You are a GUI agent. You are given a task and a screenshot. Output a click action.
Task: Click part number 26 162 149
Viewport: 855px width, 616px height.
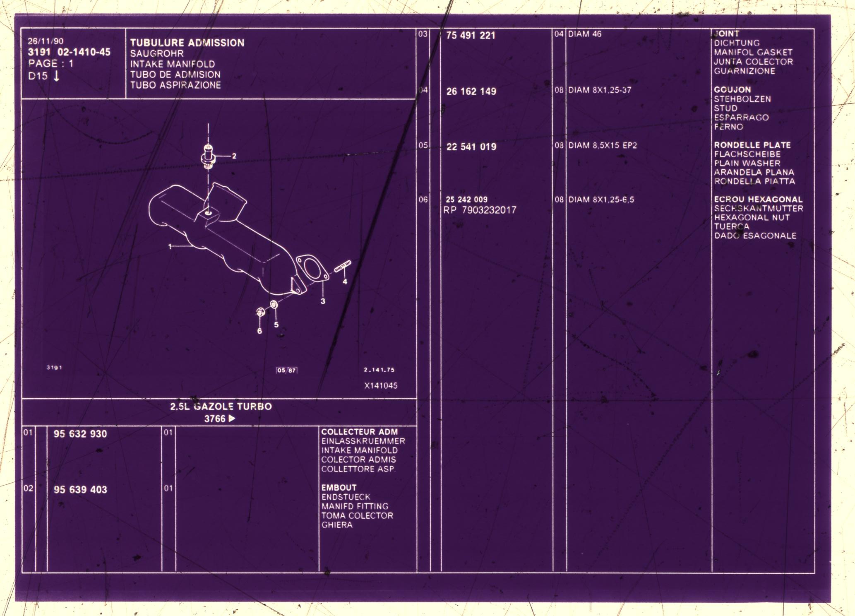[x=471, y=91]
